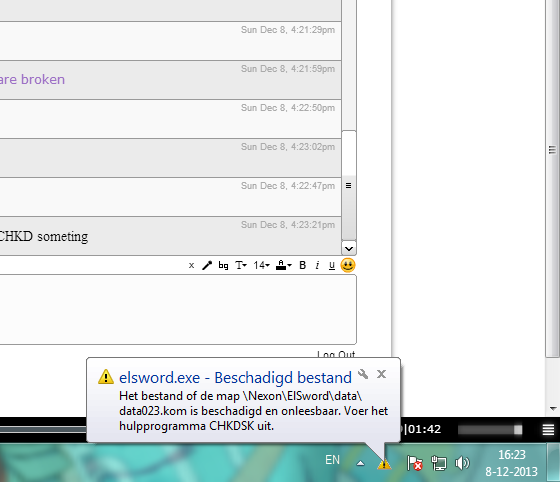Image resolution: width=560 pixels, height=485 pixels.
Task: Open the Action Center flag icon
Action: click(x=415, y=463)
